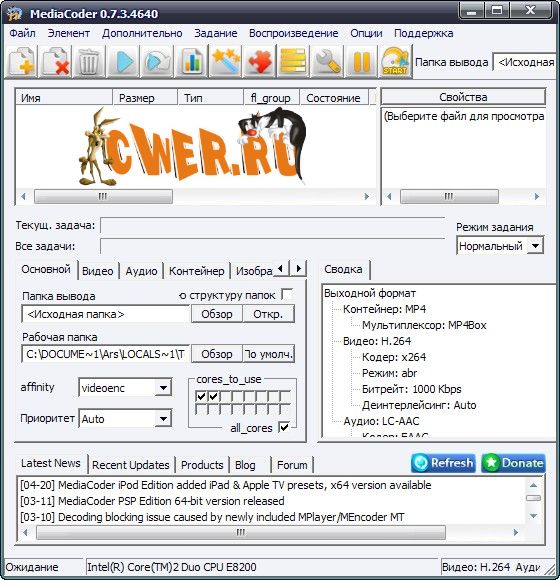Image resolution: width=560 pixels, height=580 pixels.
Task: Click the blue Refresh button
Action: [443, 463]
